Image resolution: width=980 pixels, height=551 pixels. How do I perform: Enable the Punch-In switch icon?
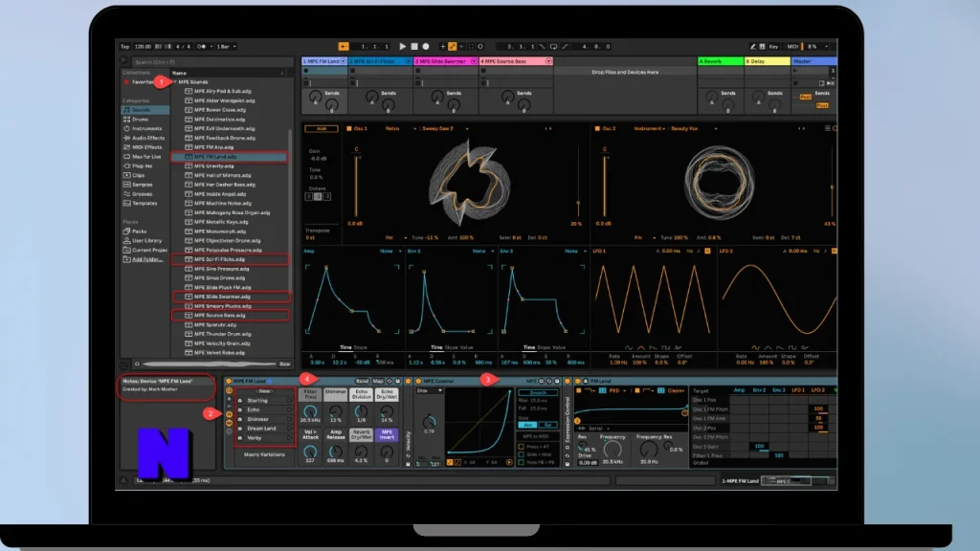tap(543, 46)
